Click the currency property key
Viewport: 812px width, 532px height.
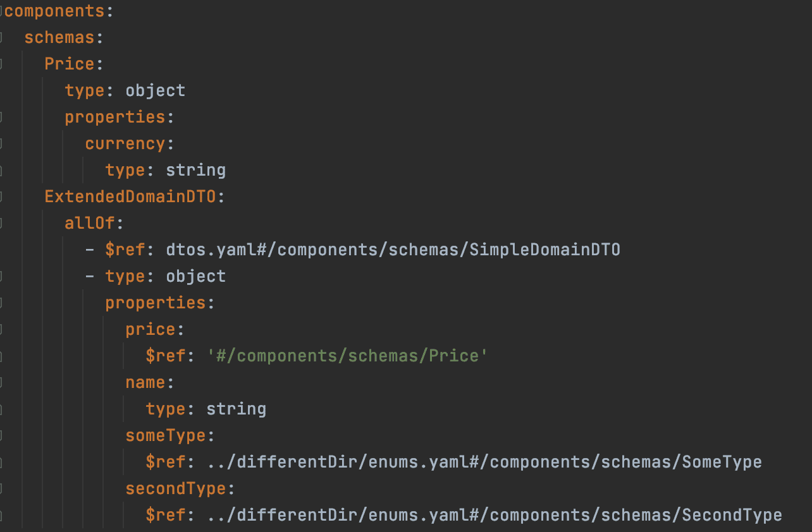(x=125, y=143)
